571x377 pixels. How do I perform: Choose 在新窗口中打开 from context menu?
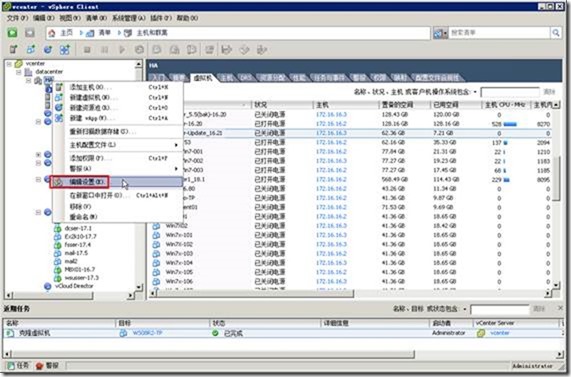[x=118, y=196]
